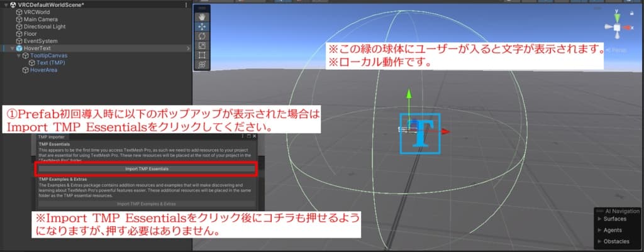Select the Rotate tool

[x=202, y=36]
